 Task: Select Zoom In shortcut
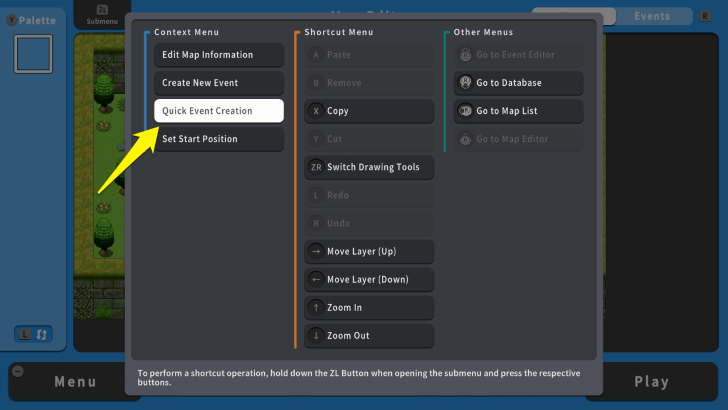[369, 307]
